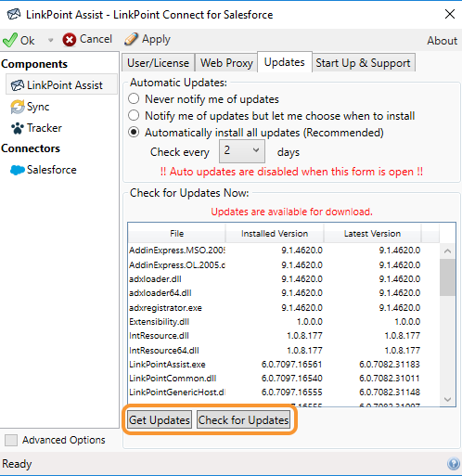Select Never notify me of updates
The height and width of the screenshot is (476, 462).
point(134,99)
